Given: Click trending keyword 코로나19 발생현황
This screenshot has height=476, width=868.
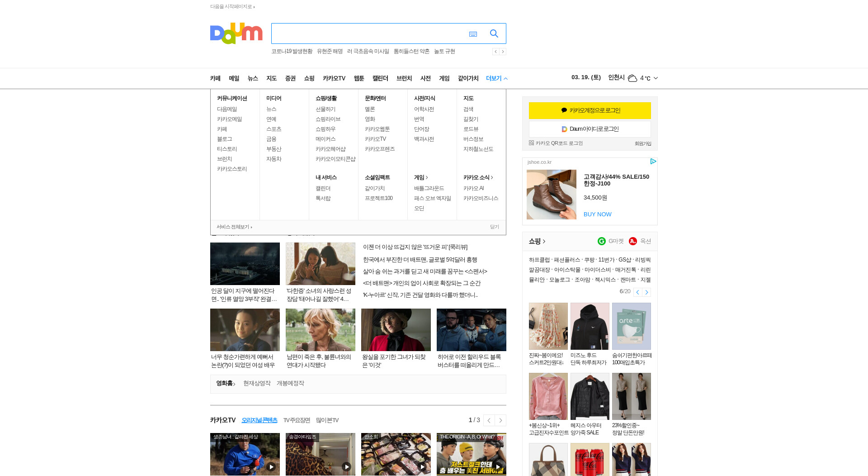Looking at the screenshot, I should coord(292,52).
